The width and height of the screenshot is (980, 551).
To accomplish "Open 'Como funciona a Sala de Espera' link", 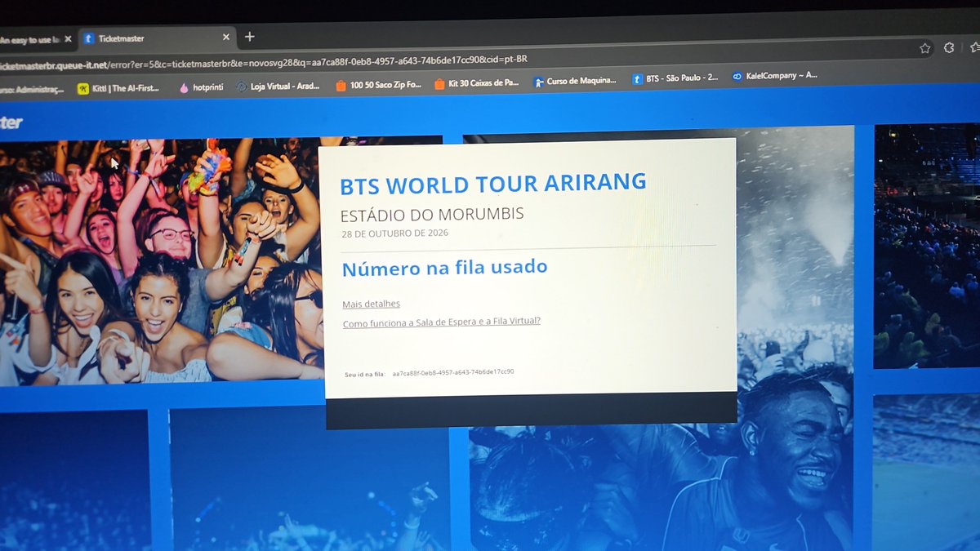I will pyautogui.click(x=442, y=322).
